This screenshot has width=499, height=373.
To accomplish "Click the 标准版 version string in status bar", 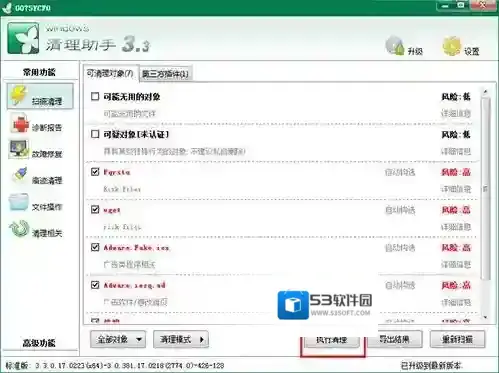I will point(115,366).
